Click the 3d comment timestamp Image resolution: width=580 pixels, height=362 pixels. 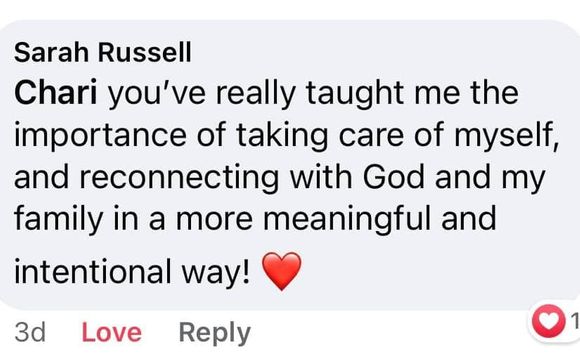[30, 332]
